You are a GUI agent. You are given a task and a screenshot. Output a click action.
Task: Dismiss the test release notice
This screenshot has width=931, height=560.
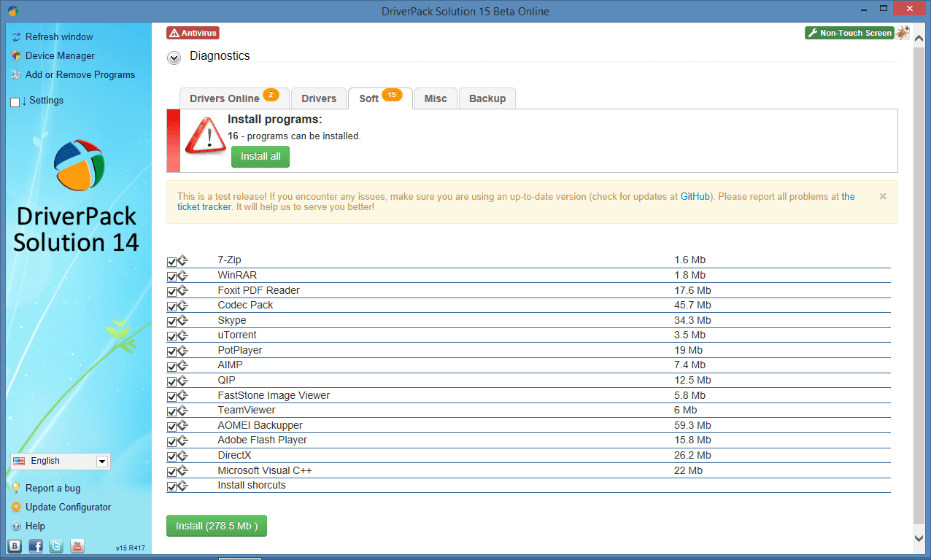point(883,196)
